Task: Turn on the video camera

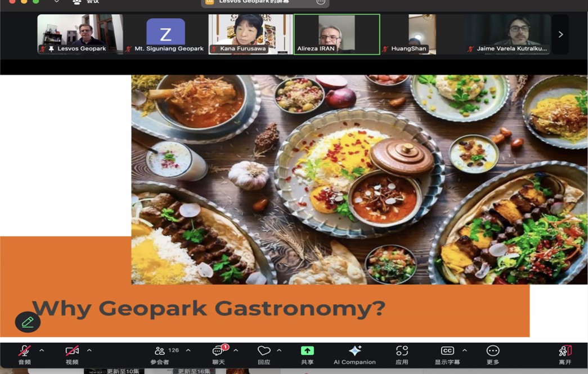Action: 71,351
